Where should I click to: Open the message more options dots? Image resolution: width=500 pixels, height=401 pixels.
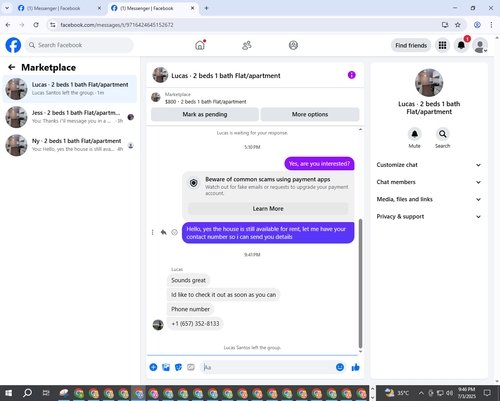pos(152,232)
